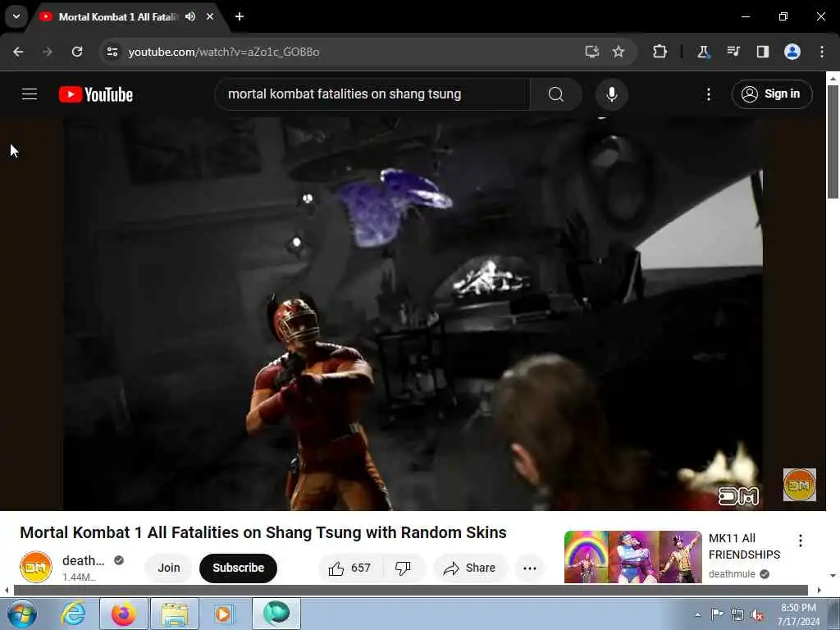This screenshot has width=840, height=630.
Task: Like the video with thumbs up
Action: click(351, 568)
